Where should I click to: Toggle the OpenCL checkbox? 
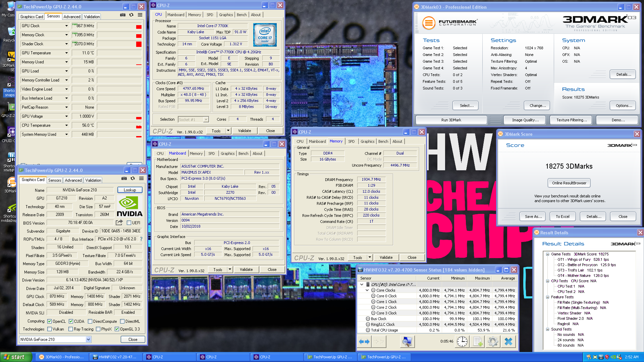50,321
